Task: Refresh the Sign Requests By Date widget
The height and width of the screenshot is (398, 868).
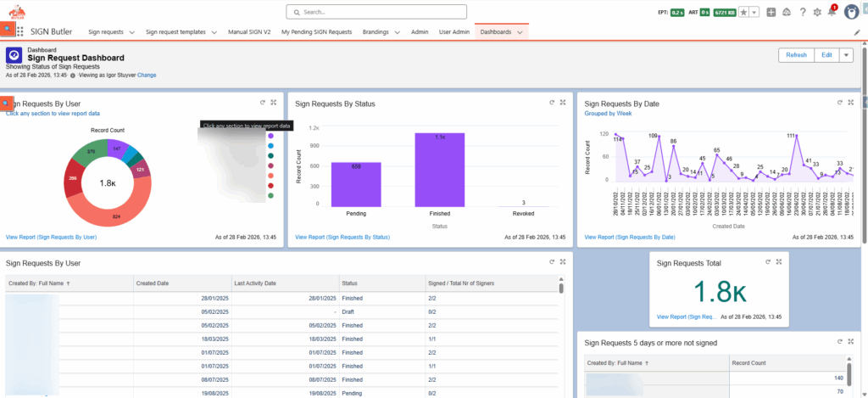Action: coord(840,103)
